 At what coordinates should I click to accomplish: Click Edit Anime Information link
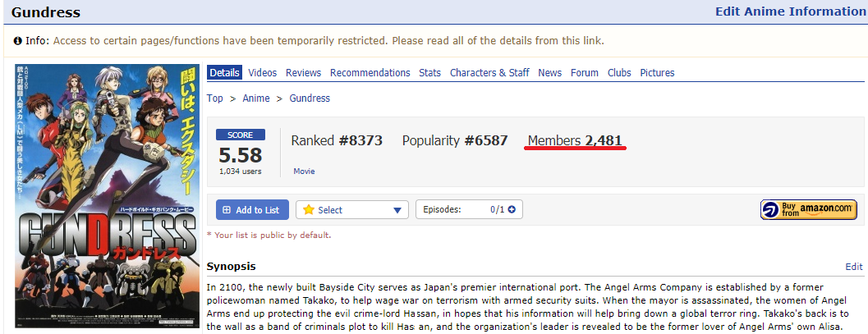[x=791, y=11]
